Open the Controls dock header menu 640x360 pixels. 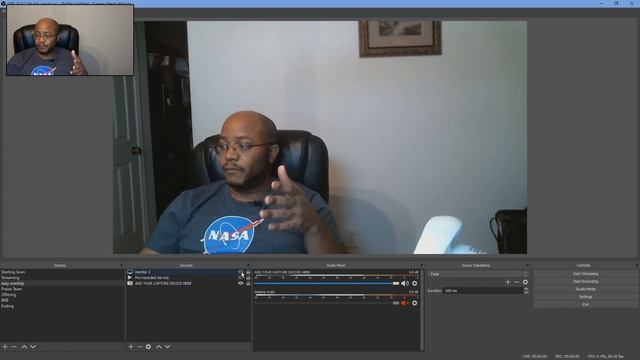coord(637,266)
